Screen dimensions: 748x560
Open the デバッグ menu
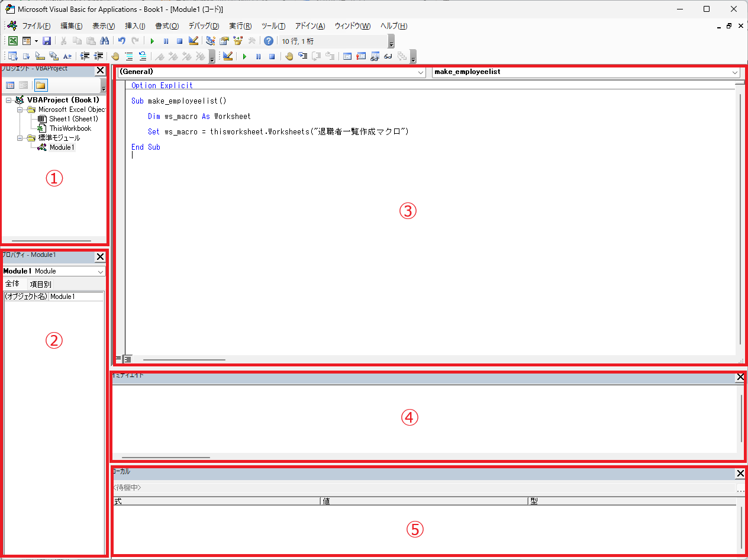click(x=204, y=25)
